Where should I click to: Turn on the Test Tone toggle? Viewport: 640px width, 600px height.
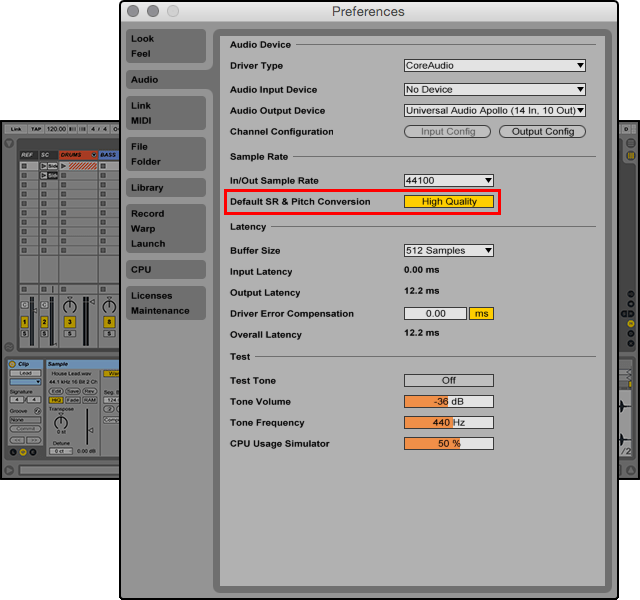coord(448,380)
